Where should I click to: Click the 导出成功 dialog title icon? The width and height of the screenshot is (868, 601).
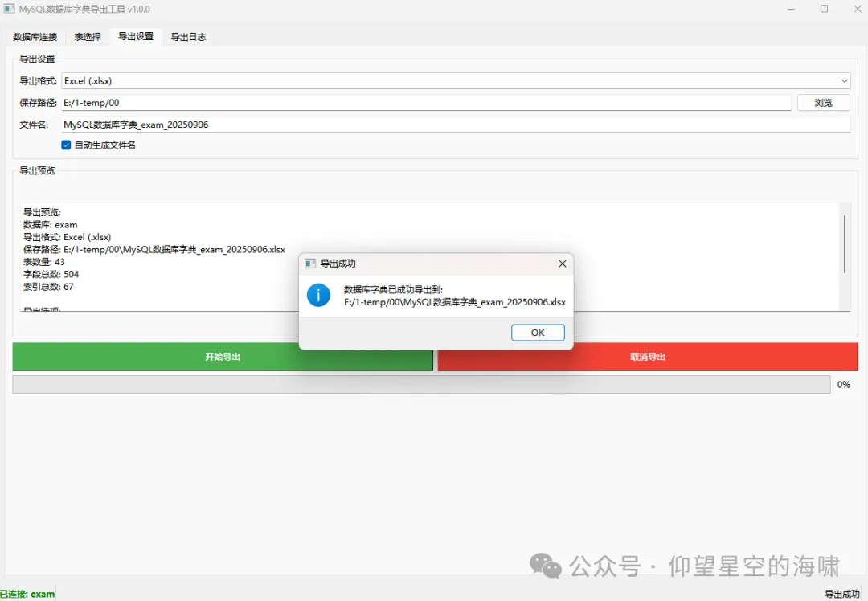(310, 264)
